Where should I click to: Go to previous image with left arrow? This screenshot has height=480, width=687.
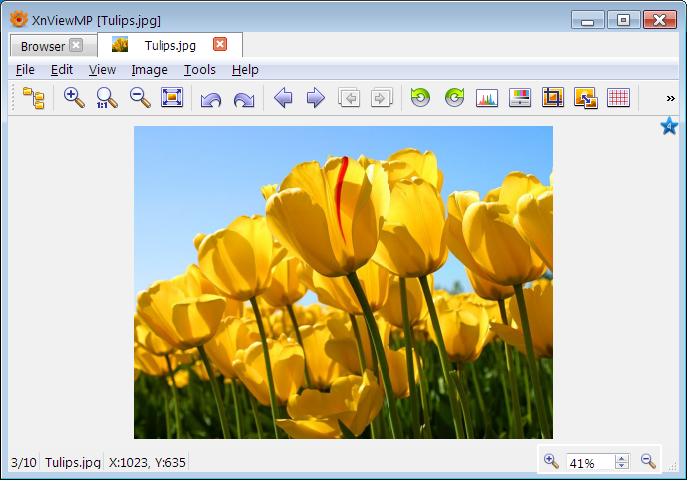point(283,98)
